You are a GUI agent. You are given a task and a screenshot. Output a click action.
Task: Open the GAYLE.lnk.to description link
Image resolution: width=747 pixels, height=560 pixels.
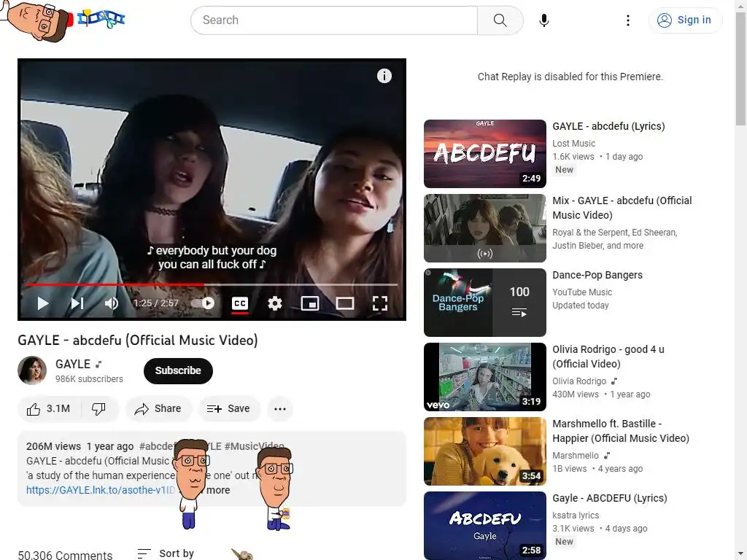pos(101,490)
